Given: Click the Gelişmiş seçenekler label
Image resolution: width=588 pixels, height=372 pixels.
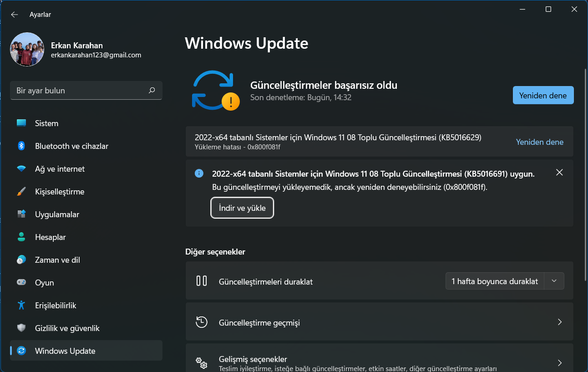Looking at the screenshot, I should (253, 359).
